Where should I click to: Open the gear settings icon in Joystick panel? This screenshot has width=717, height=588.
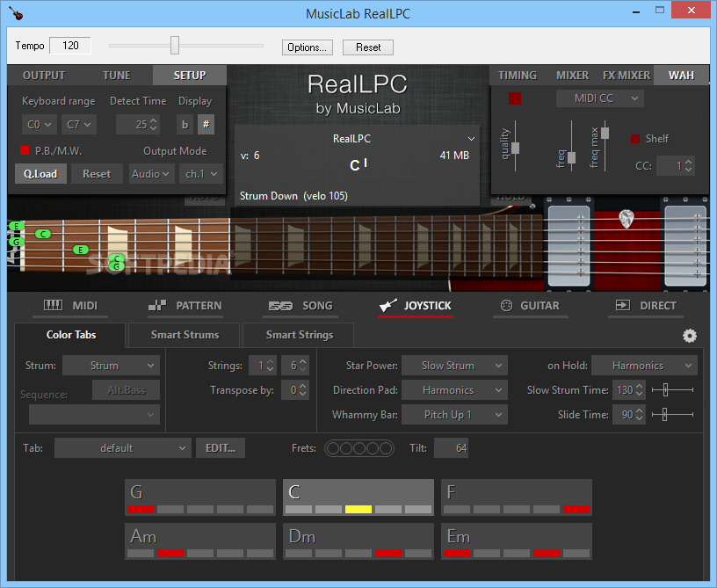click(690, 336)
